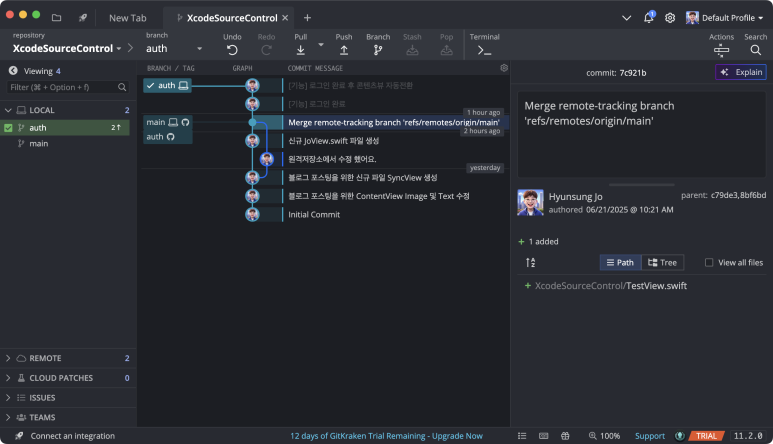Click the Hyunsung Jo author avatar
This screenshot has width=773, height=444.
tap(530, 202)
